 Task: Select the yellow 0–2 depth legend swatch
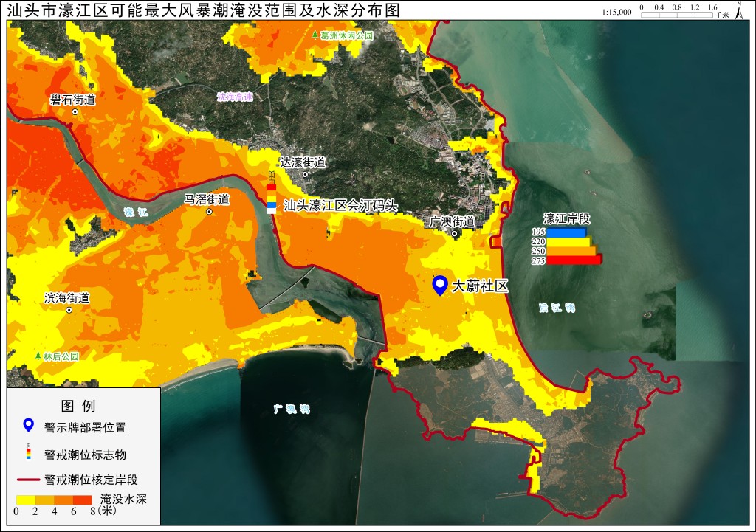click(x=26, y=500)
